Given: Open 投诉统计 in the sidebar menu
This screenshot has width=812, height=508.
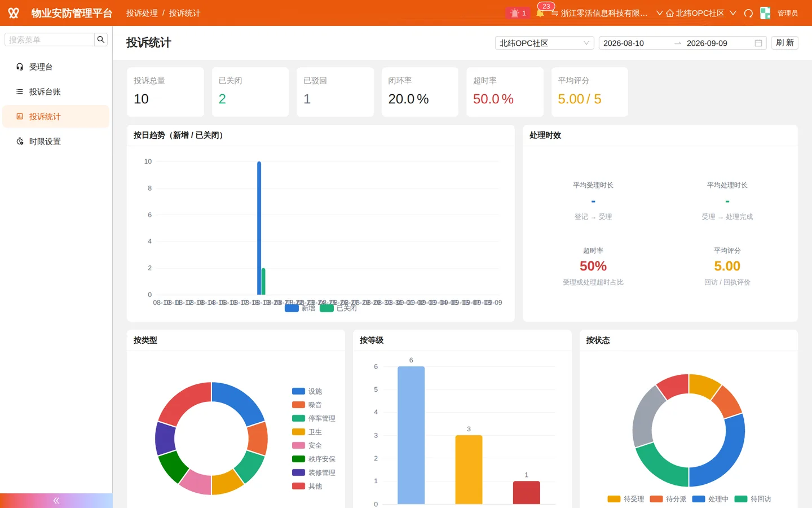Looking at the screenshot, I should 56,116.
